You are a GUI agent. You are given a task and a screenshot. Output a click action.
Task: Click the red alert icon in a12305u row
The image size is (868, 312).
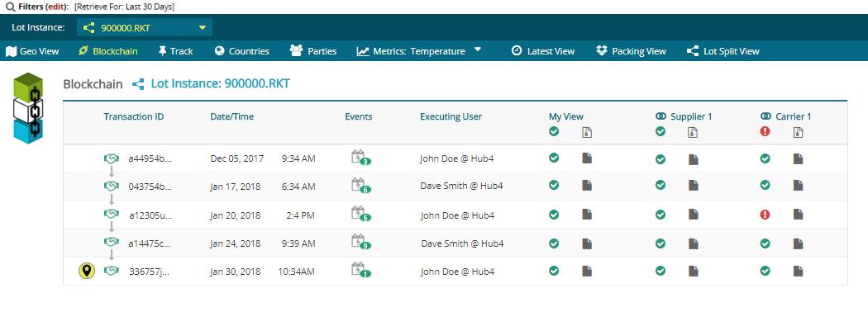[765, 215]
